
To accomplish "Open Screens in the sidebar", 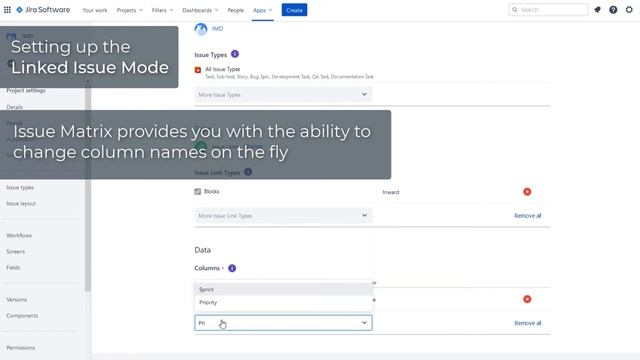I will [16, 251].
